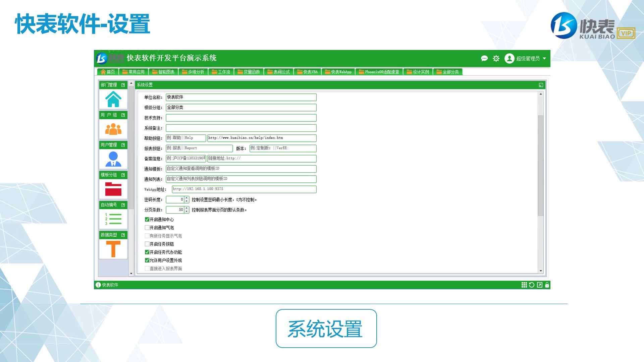The width and height of the screenshot is (644, 362).
Task: Click the refresh icon in status bar
Action: pyautogui.click(x=532, y=285)
